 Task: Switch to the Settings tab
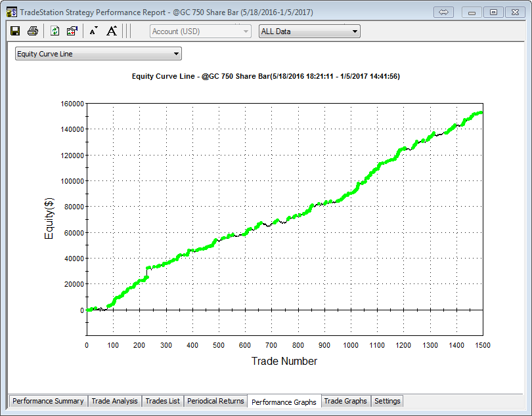pos(387,401)
